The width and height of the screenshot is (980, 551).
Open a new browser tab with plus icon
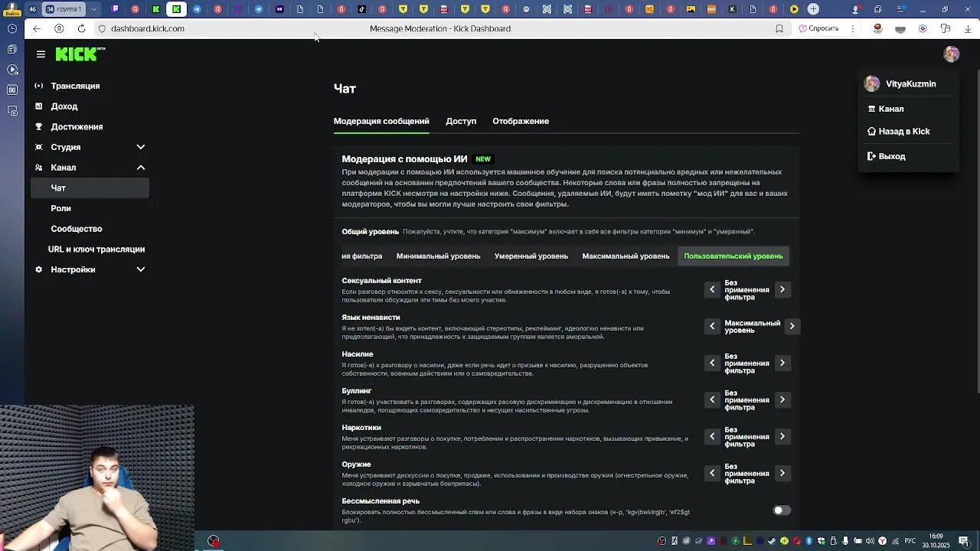813,9
